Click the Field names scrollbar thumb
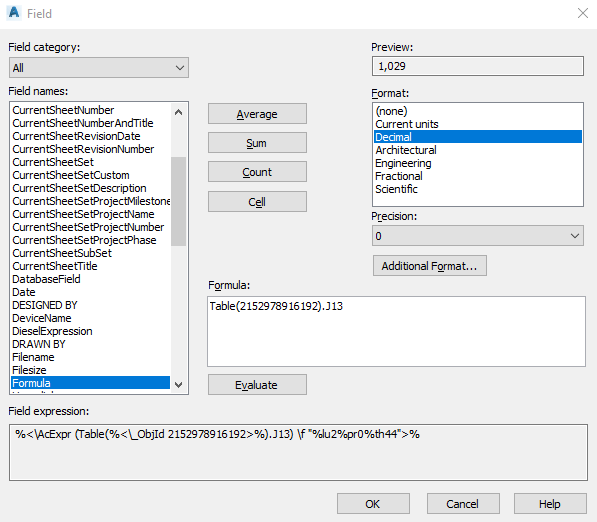597x522 pixels. (x=178, y=201)
